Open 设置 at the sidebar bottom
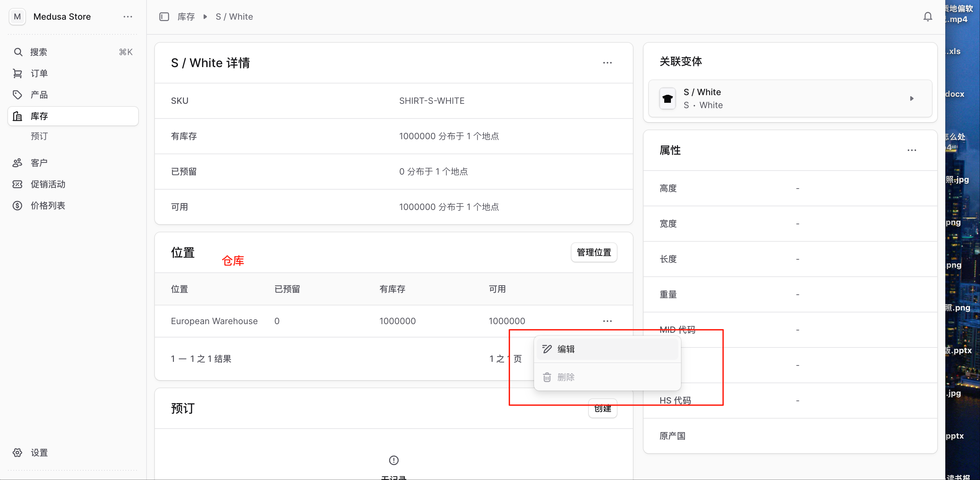Screen dimensions: 980x480 pos(73,453)
